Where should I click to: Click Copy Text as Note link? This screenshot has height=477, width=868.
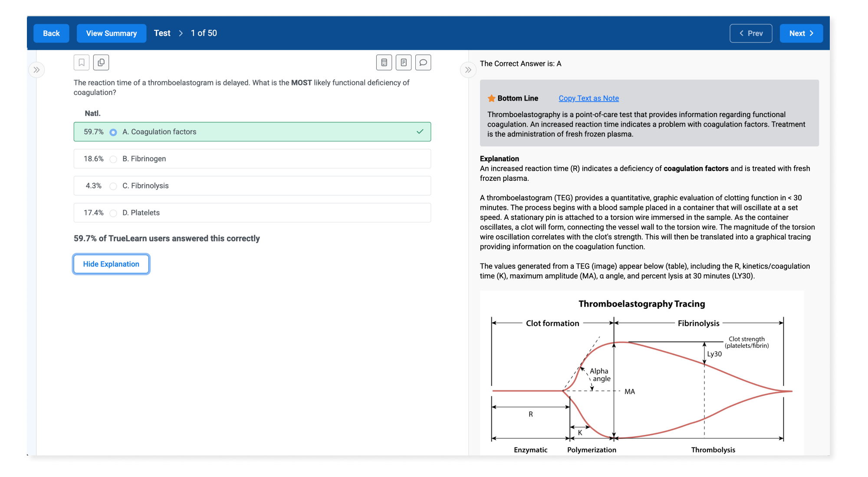tap(588, 99)
